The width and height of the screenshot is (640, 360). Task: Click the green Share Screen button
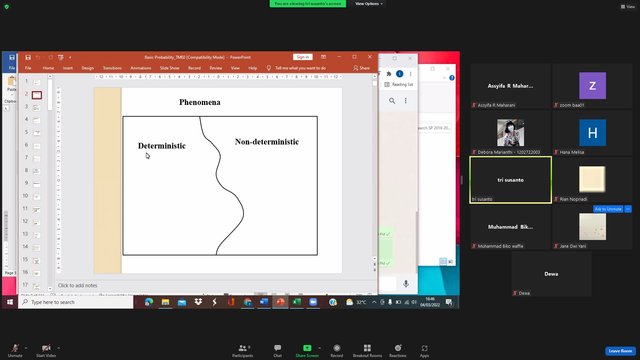point(307,350)
